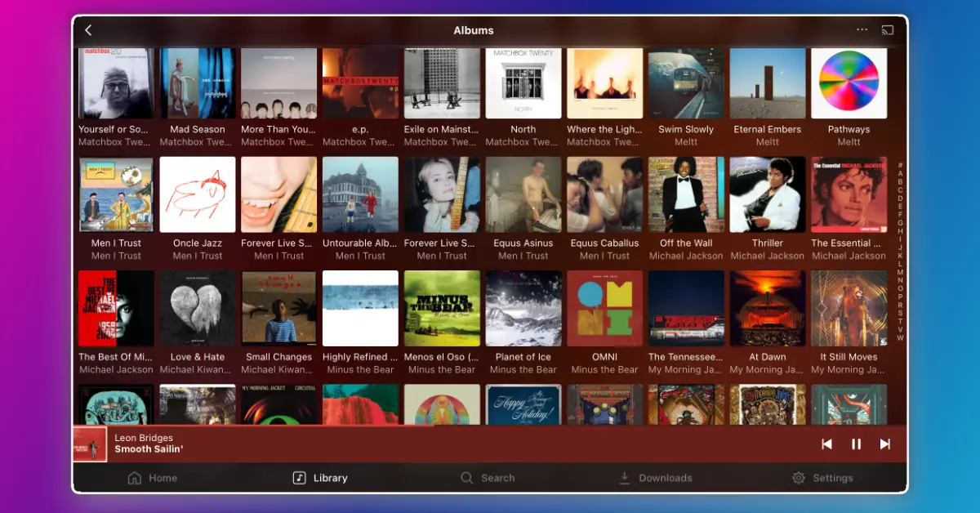Open the North album cover

523,83
